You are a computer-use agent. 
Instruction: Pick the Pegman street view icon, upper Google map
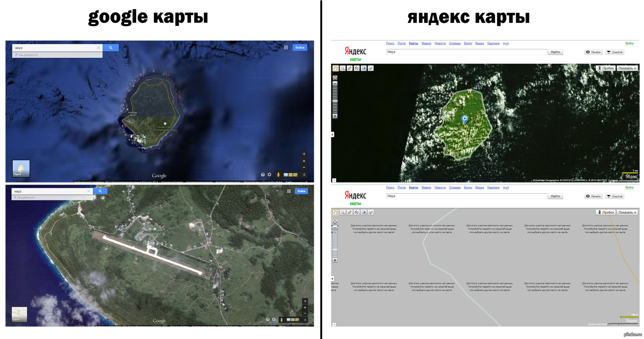[x=278, y=175]
